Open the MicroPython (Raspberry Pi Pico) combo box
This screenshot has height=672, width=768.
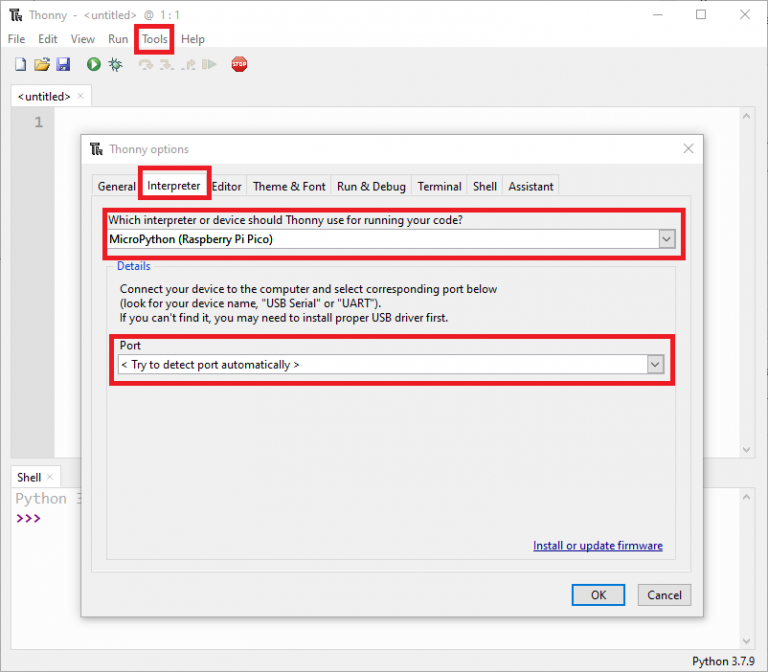coord(391,240)
